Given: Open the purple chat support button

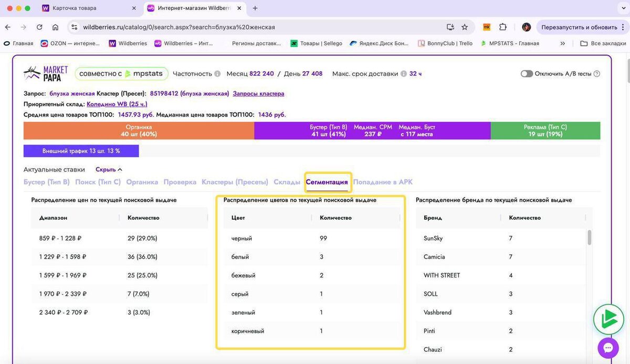Looking at the screenshot, I should (608, 348).
